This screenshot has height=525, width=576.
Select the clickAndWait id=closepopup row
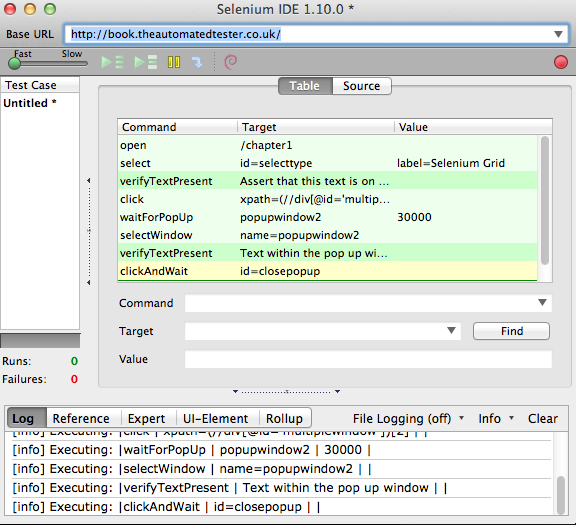(328, 271)
